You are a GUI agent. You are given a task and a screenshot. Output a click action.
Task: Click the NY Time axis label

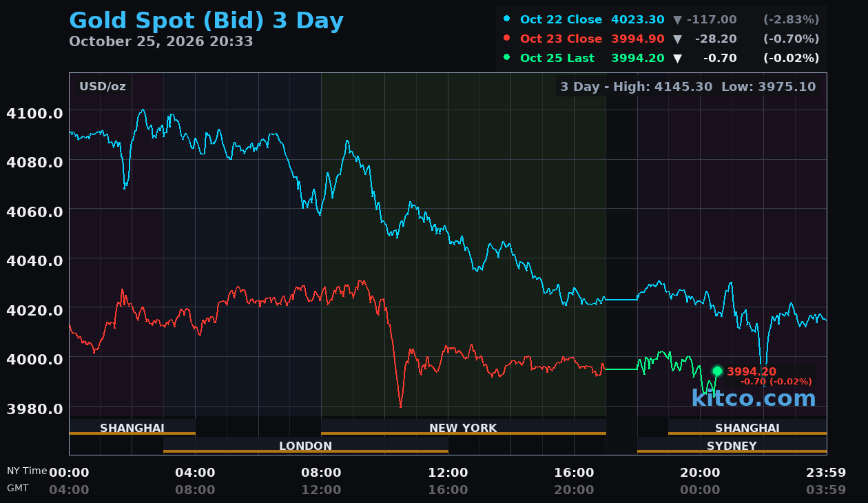[x=27, y=471]
